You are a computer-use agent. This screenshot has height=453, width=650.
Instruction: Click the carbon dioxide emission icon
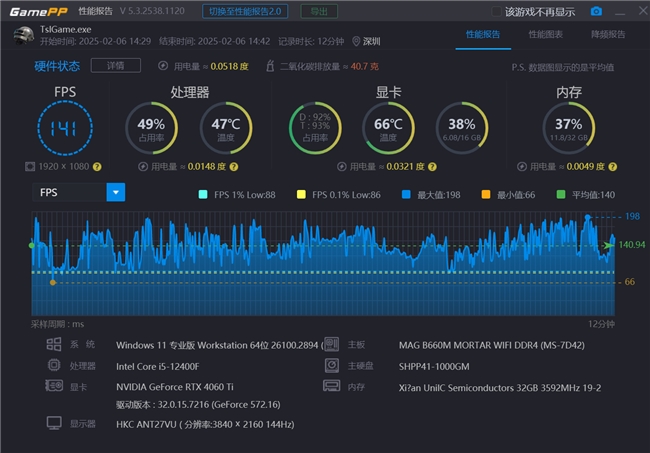coord(270,66)
